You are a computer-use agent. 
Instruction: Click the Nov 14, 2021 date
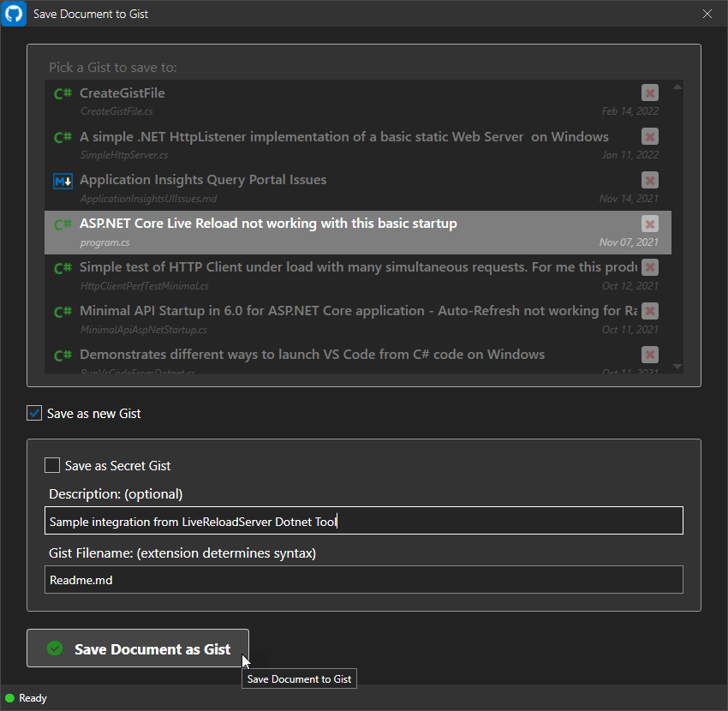click(629, 199)
